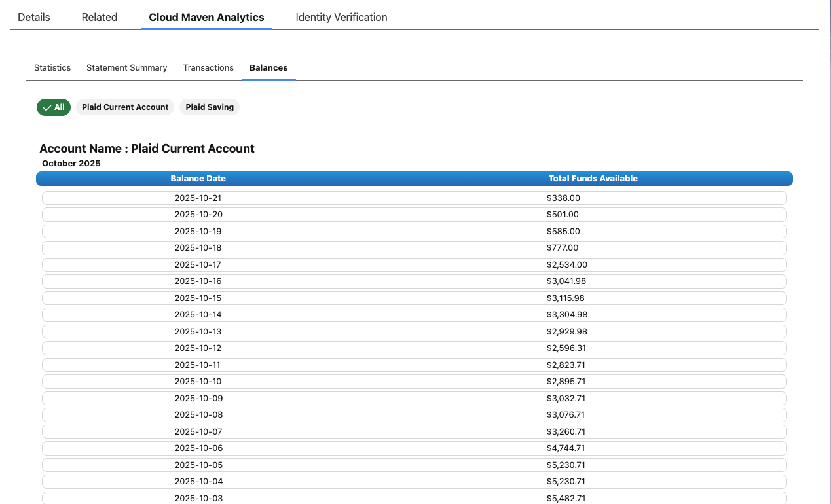
Task: Click the $4,744.71 funds value
Action: (x=566, y=448)
